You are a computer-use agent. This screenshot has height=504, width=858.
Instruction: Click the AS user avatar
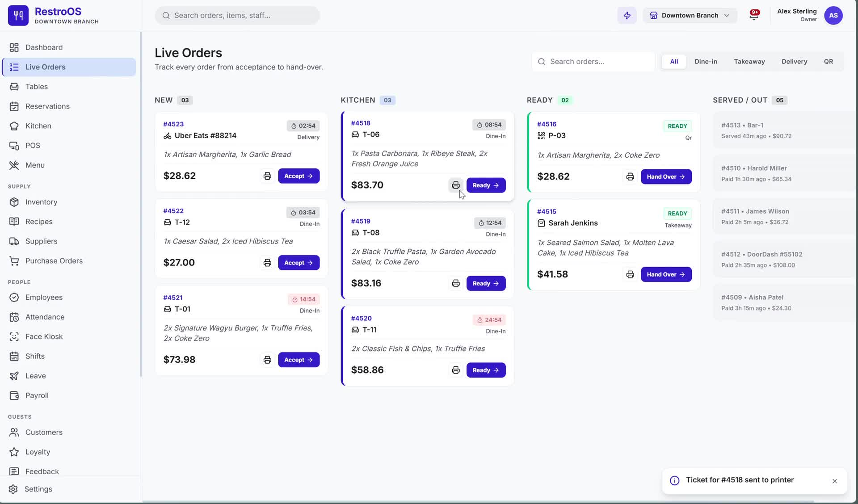pos(833,15)
